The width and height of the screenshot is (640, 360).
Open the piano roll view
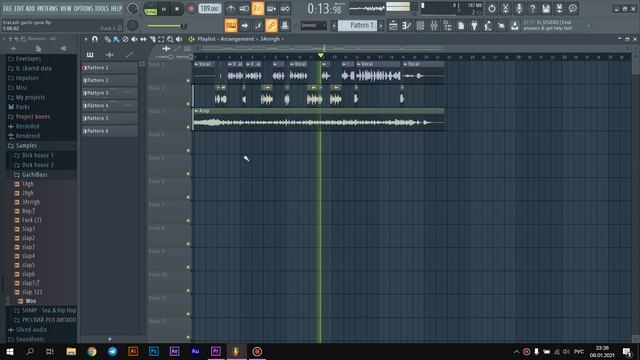pyautogui.click(x=407, y=26)
